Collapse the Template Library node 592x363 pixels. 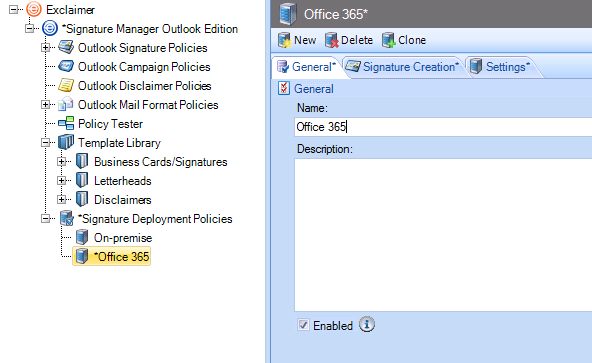[x=45, y=142]
